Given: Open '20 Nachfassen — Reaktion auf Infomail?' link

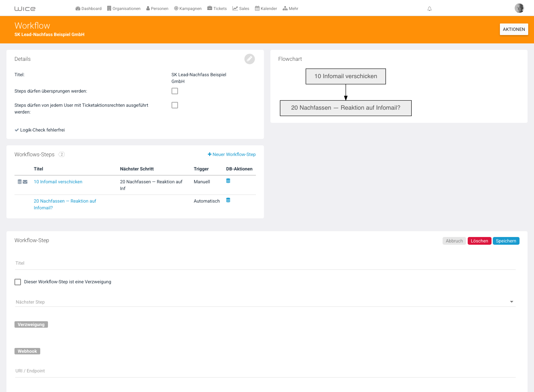Looking at the screenshot, I should [65, 204].
